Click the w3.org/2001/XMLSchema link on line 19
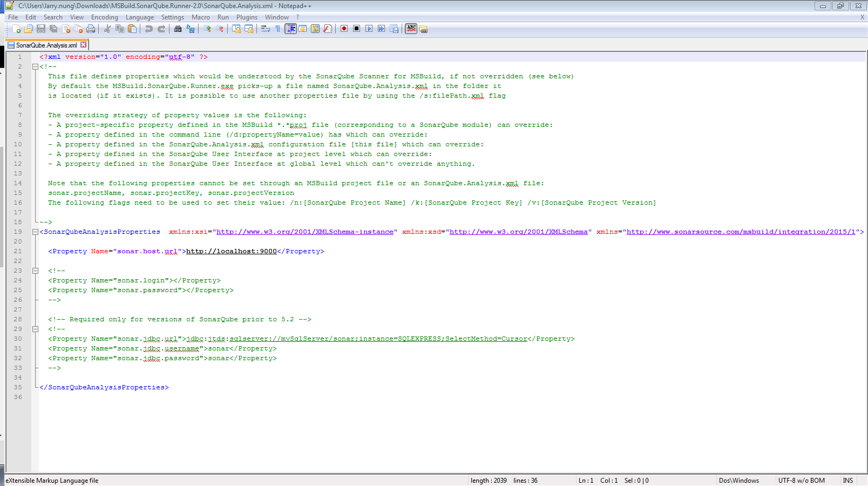 pyautogui.click(x=519, y=232)
